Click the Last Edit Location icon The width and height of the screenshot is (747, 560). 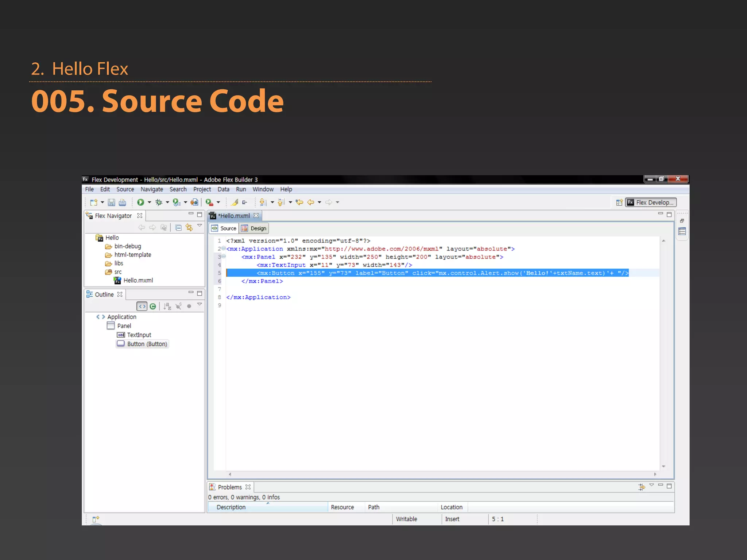[299, 202]
